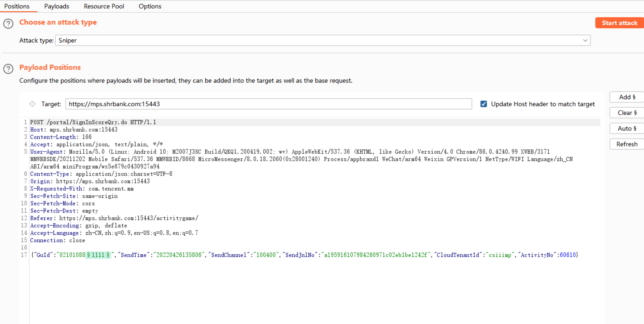
Task: Open help icon beside Payload Positions
Action: [8, 69]
